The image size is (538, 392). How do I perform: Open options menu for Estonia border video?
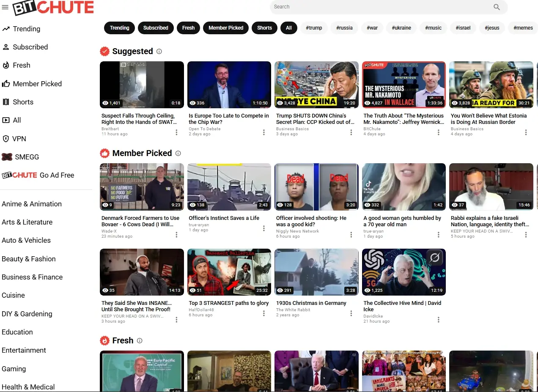tap(526, 132)
